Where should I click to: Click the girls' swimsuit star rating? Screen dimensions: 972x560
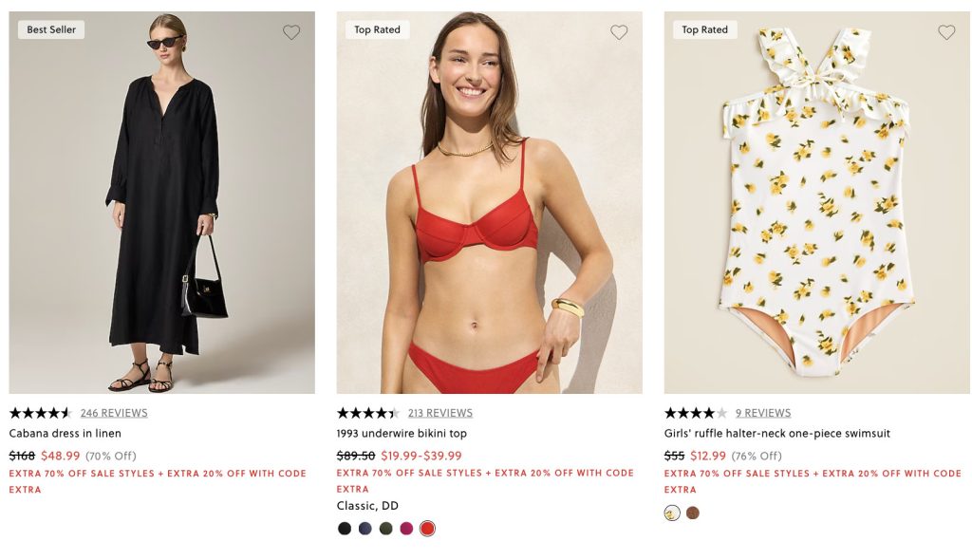click(695, 413)
